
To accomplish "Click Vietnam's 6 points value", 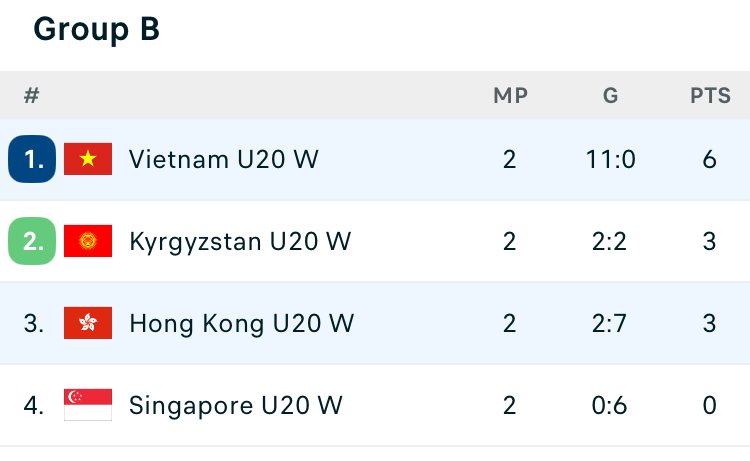I will coord(709,159).
